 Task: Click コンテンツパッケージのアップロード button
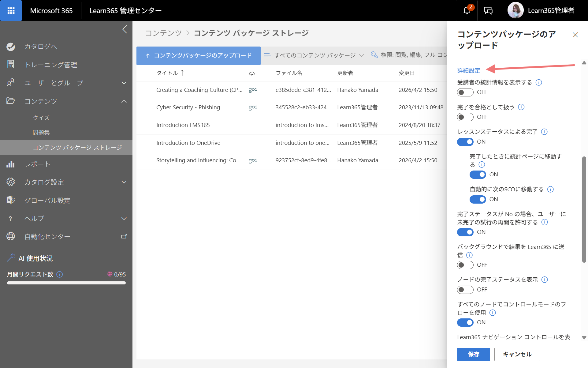(199, 55)
